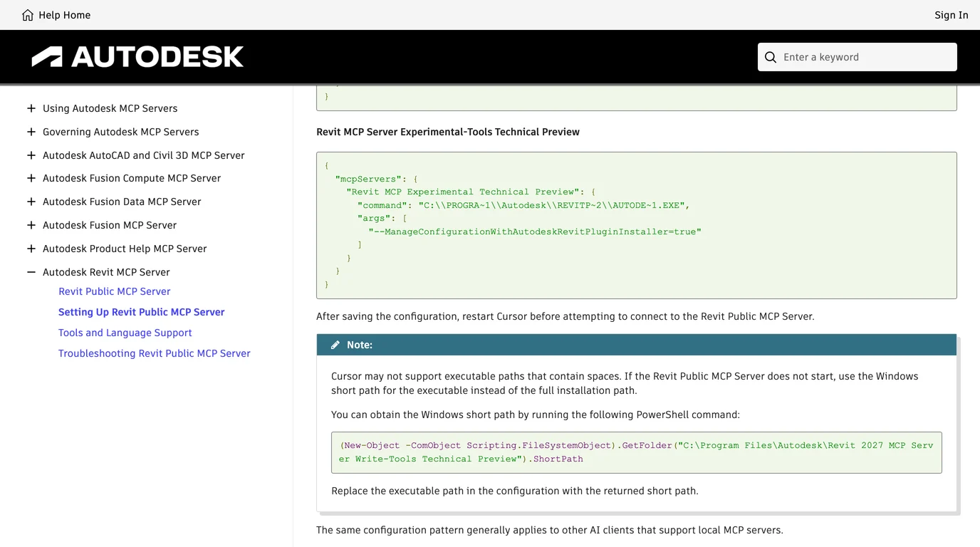The image size is (980, 547).
Task: Click the "mcpServers" line in the code
Action: 377,179
